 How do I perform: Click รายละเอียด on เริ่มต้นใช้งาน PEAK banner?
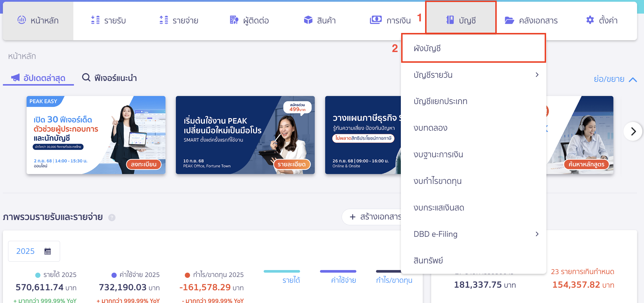pyautogui.click(x=292, y=164)
